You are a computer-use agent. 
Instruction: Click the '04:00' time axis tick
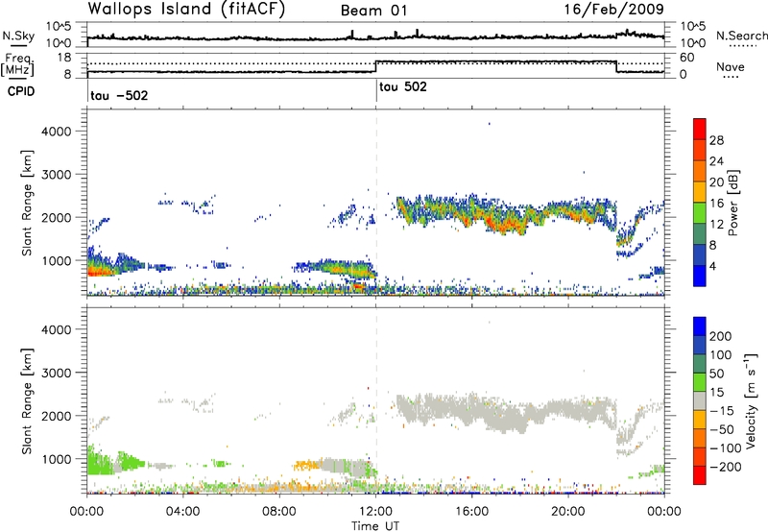(183, 512)
